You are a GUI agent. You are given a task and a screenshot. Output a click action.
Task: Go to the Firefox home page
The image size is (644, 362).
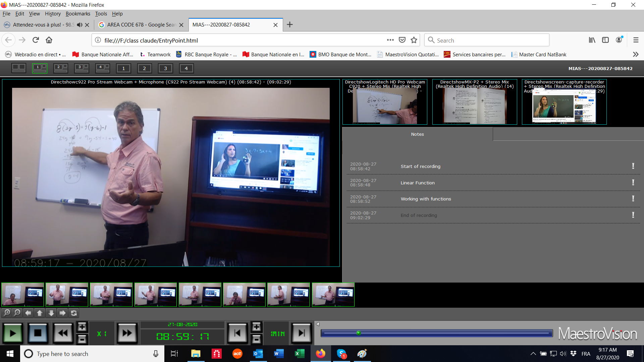[49, 40]
